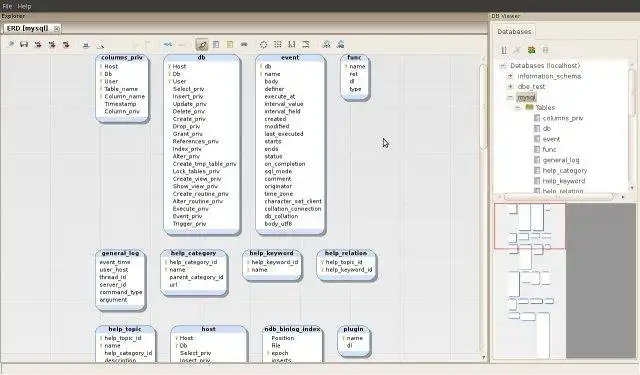Click command_type field in general_log table
Screen dimensions: 640x375
[x=121, y=292]
